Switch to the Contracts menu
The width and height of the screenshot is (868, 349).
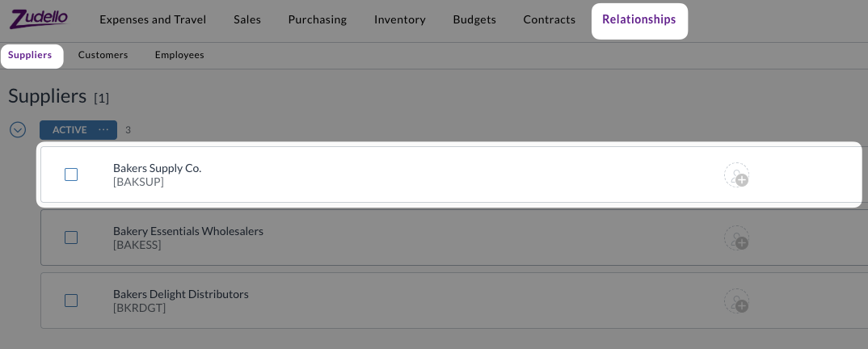550,19
